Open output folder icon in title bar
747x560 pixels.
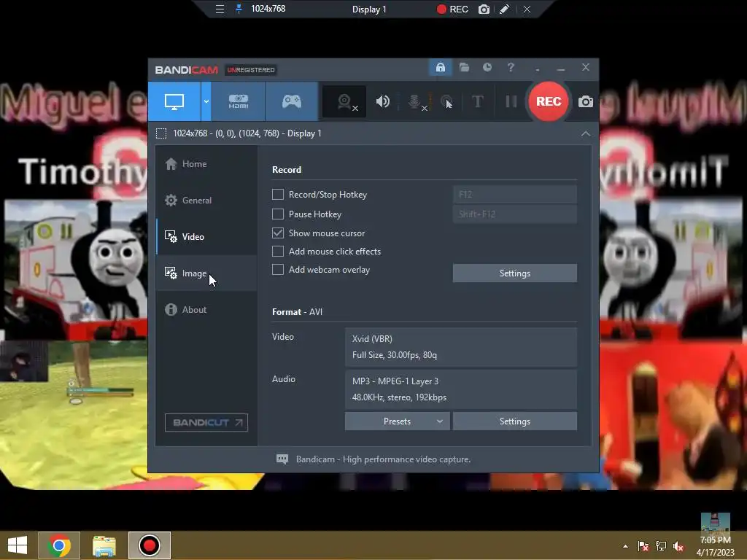point(464,68)
